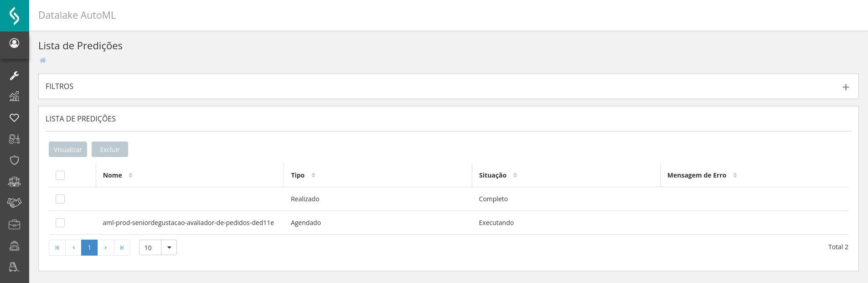The image size is (868, 283).
Task: Toggle the select-all checkbox in table header
Action: (x=60, y=175)
